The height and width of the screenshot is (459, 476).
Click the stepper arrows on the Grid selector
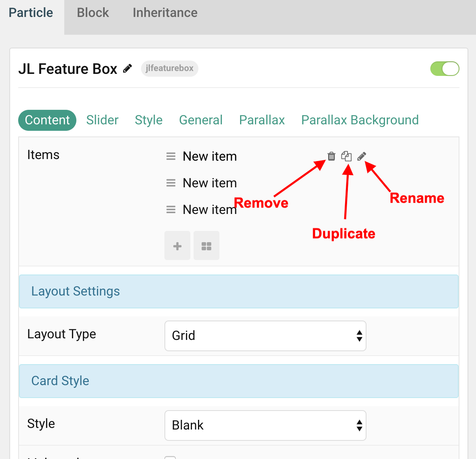coord(359,335)
